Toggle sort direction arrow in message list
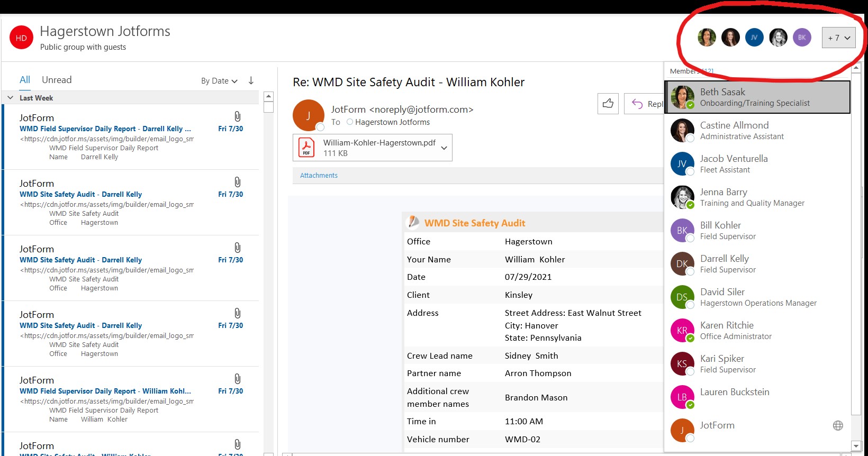868x456 pixels. (251, 80)
